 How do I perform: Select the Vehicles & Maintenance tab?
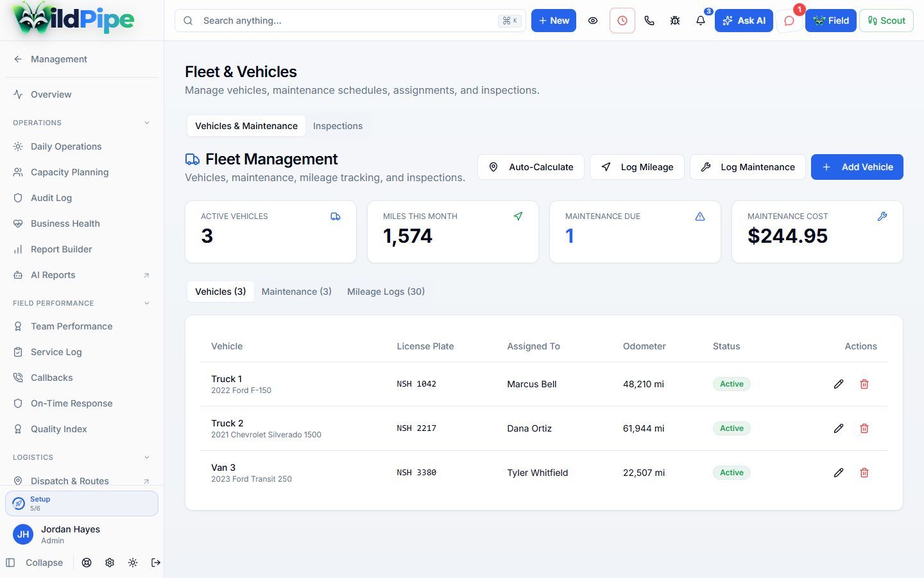coord(246,126)
